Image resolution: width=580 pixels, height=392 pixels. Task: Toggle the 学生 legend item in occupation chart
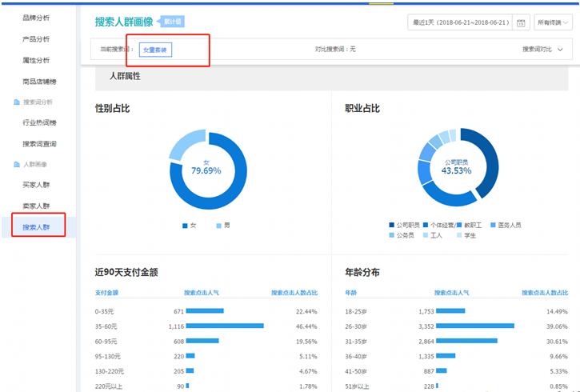pyautogui.click(x=466, y=235)
